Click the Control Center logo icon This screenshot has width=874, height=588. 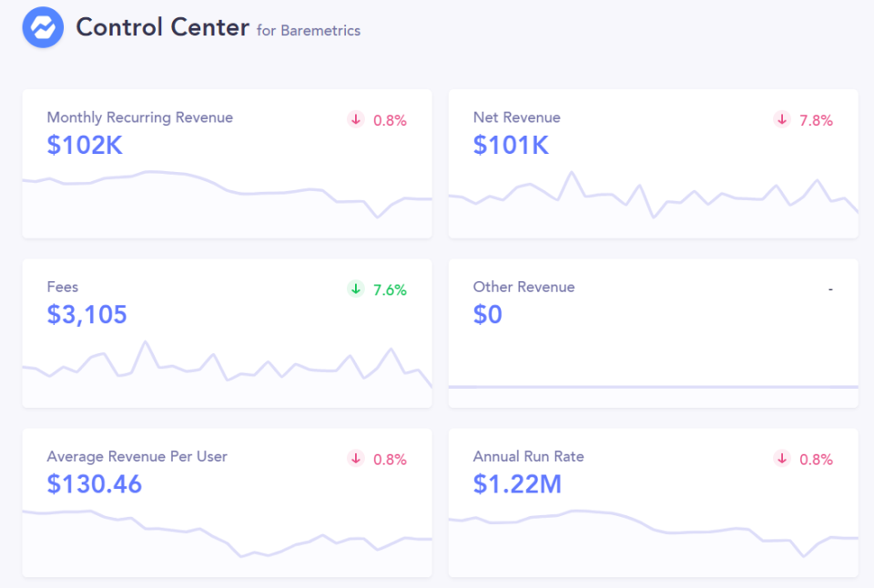coord(42,27)
